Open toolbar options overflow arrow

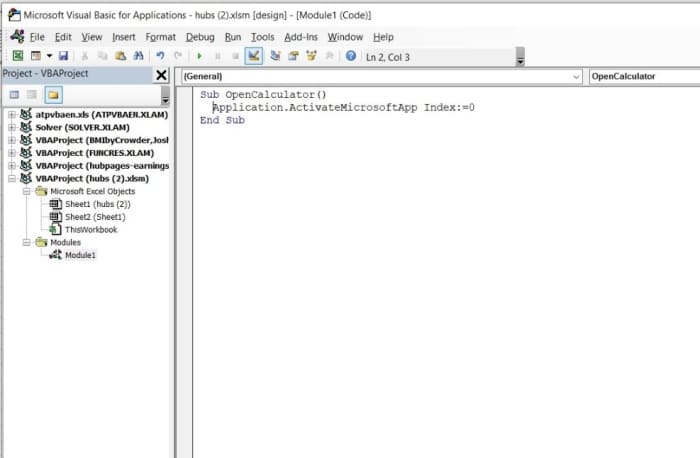520,57
